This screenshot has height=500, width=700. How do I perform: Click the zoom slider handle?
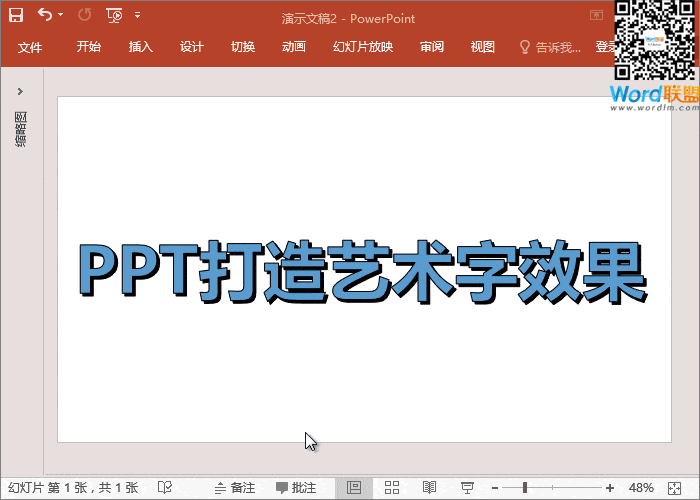[525, 487]
